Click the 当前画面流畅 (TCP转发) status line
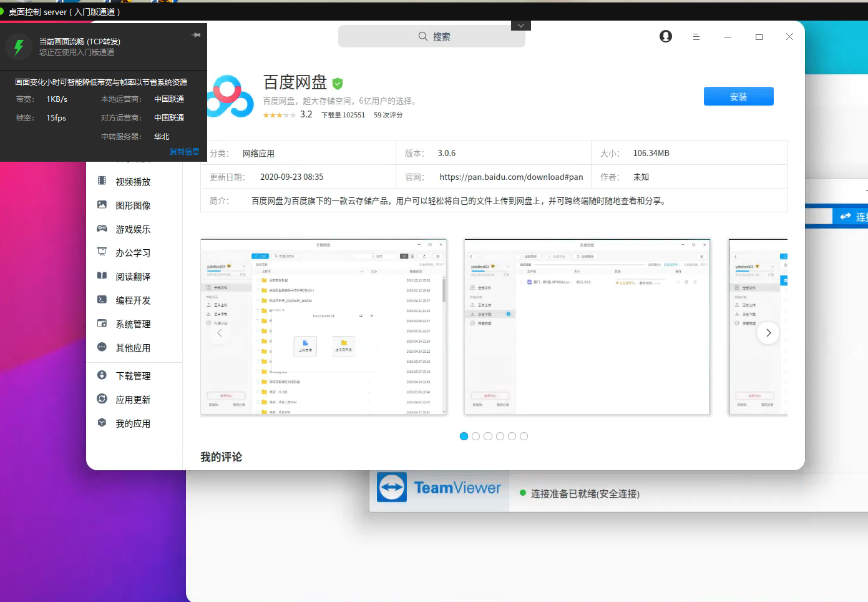This screenshot has width=868, height=602. [x=80, y=41]
